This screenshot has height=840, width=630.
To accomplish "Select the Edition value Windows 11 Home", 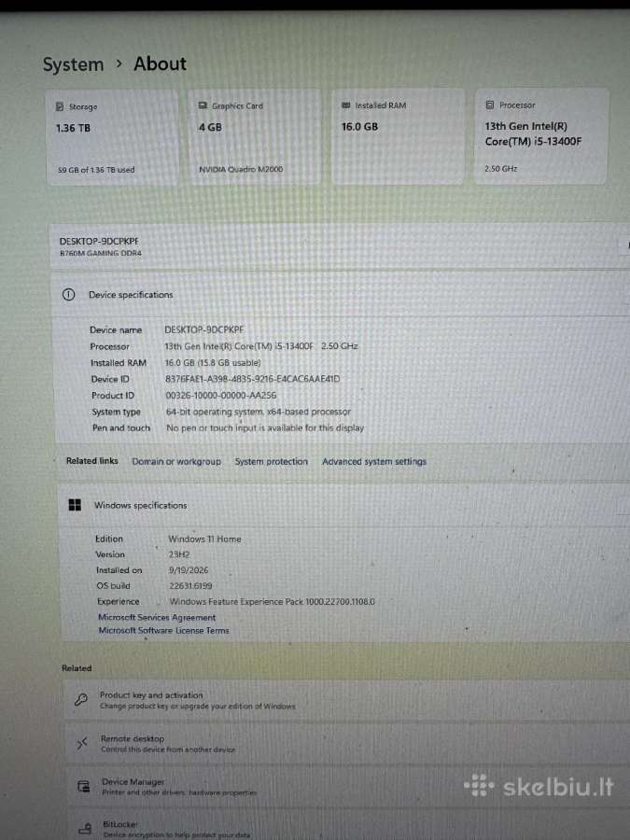I will (x=204, y=539).
